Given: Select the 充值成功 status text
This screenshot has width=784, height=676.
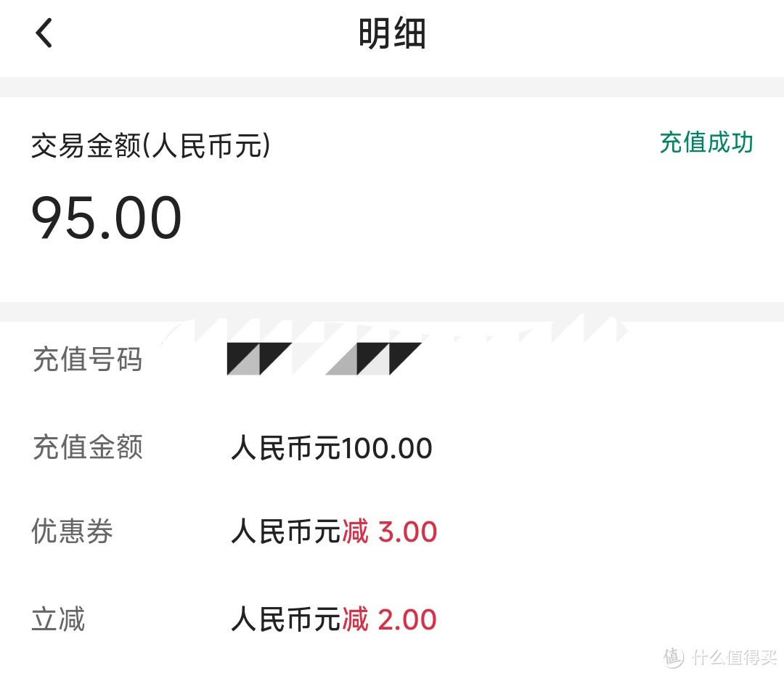Looking at the screenshot, I should point(706,142).
